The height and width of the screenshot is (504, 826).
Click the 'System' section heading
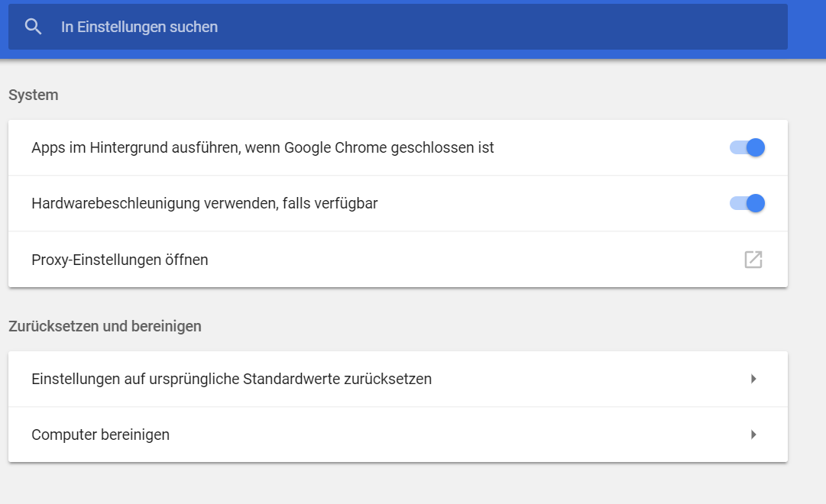click(34, 95)
